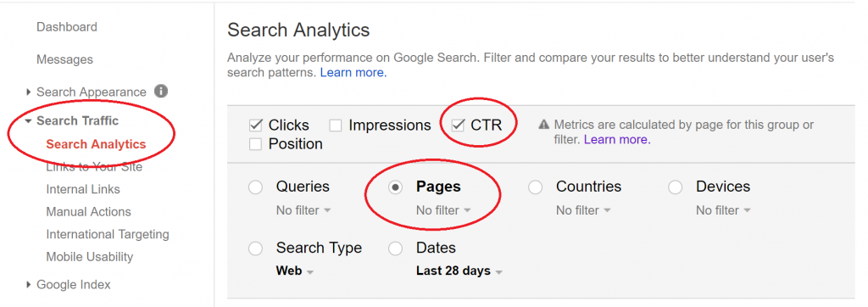Open the Search Type Web dropdown
Screen dimensions: 868x307
point(295,271)
